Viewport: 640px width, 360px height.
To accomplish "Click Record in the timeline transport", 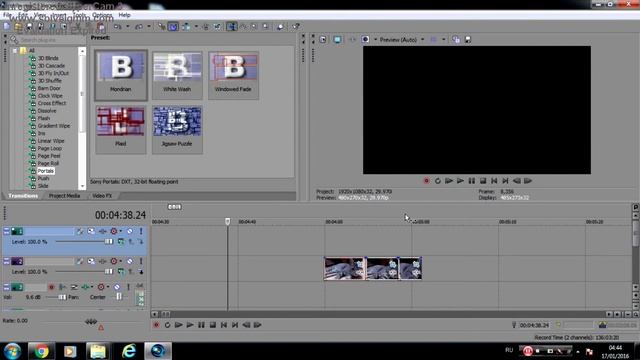I will 156,325.
